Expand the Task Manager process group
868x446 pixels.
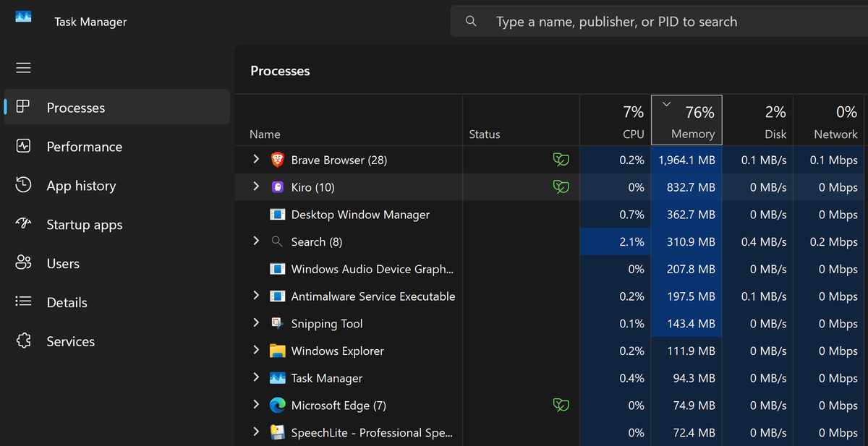pos(256,377)
